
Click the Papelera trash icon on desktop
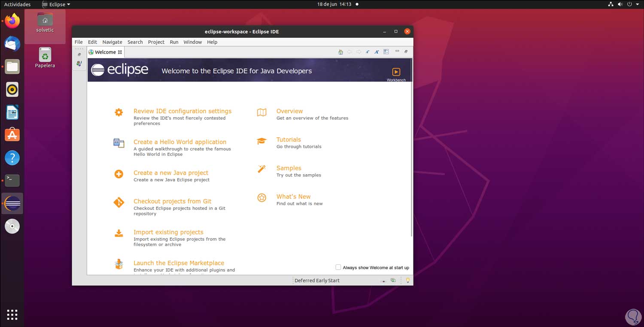click(x=45, y=58)
